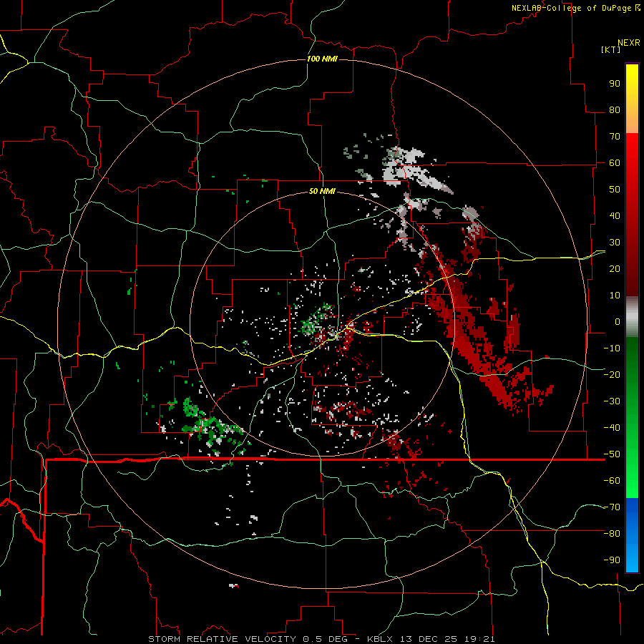
Task: Click the 20 value on velocity scale
Action: point(615,269)
